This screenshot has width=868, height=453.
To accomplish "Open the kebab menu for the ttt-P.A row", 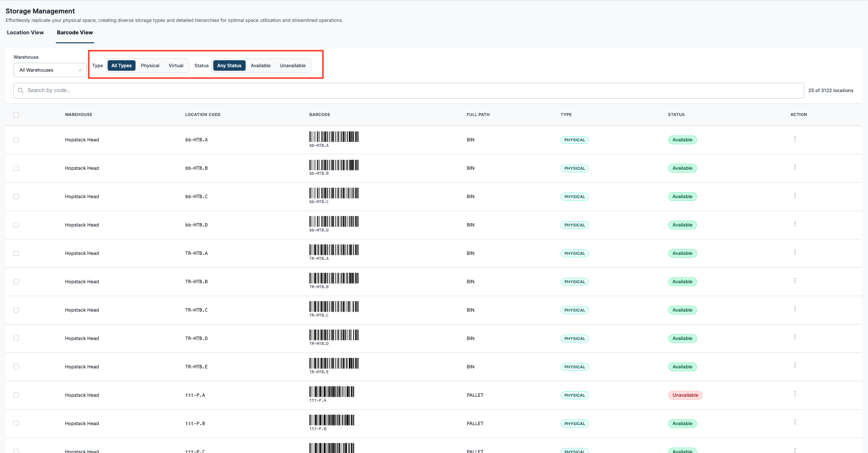I will [x=795, y=394].
